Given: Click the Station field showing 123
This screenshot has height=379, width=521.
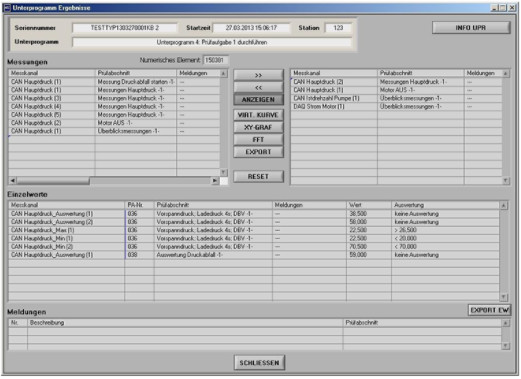Looking at the screenshot, I should [338, 28].
